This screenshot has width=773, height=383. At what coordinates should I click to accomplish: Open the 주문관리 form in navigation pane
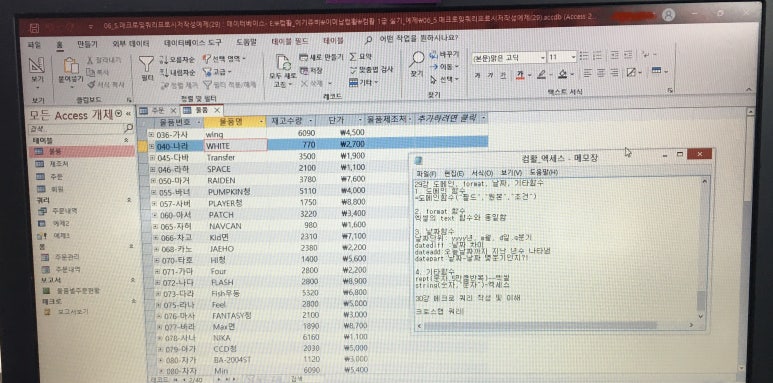pos(61,257)
